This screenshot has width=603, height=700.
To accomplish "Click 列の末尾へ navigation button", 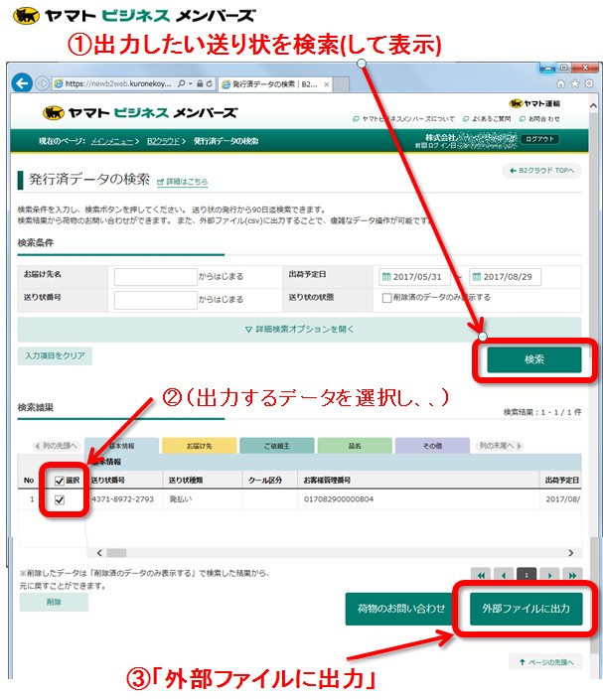I will (500, 446).
